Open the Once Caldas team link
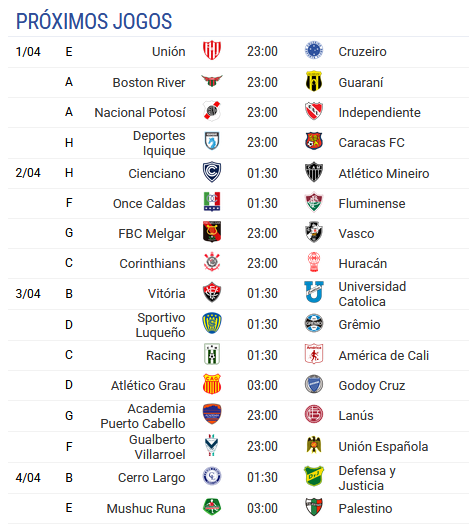The width and height of the screenshot is (469, 526). tap(149, 204)
